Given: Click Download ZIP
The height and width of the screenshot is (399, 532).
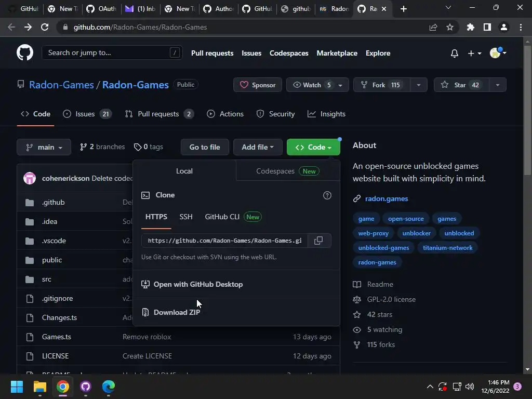Looking at the screenshot, I should pyautogui.click(x=177, y=312).
